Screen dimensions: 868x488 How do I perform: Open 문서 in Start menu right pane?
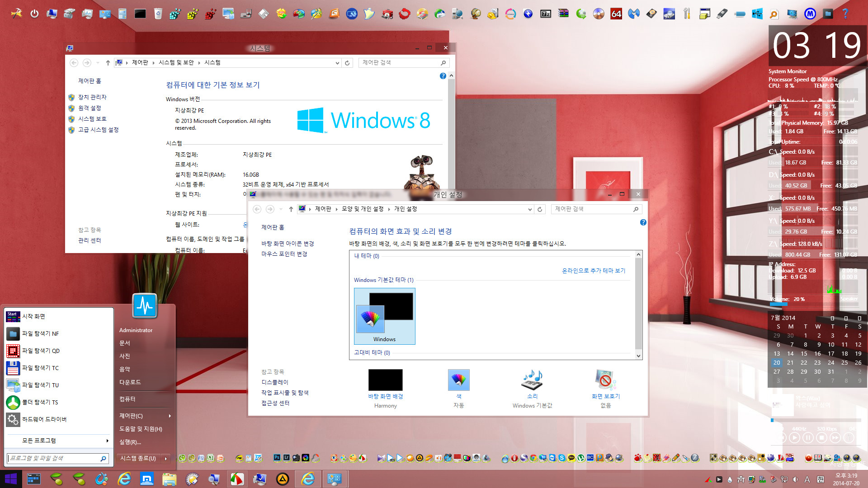tap(125, 343)
